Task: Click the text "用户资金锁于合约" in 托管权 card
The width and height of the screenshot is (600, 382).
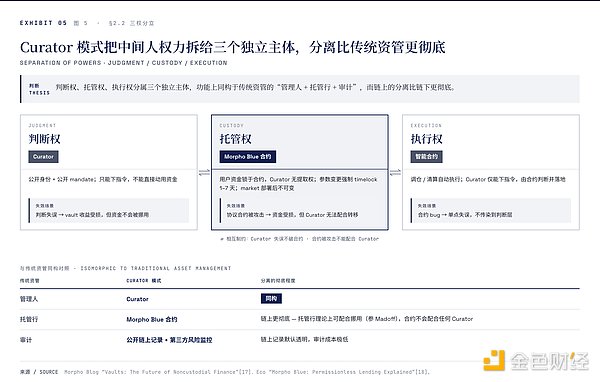Action: [298, 184]
